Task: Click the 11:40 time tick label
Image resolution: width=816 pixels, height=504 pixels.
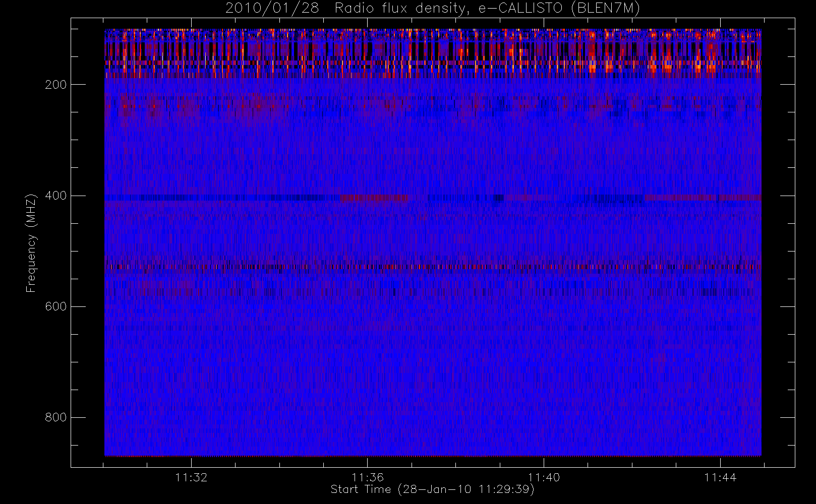Action: tap(544, 477)
